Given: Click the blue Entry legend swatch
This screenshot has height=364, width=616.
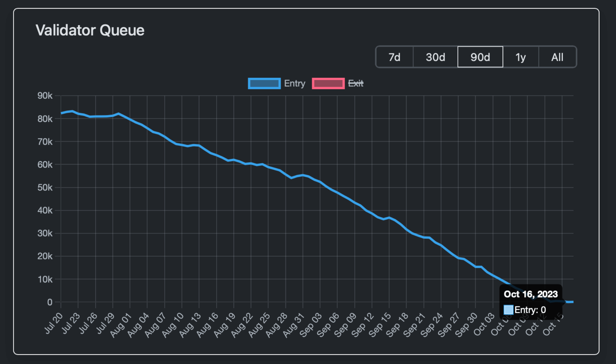Looking at the screenshot, I should pos(264,83).
